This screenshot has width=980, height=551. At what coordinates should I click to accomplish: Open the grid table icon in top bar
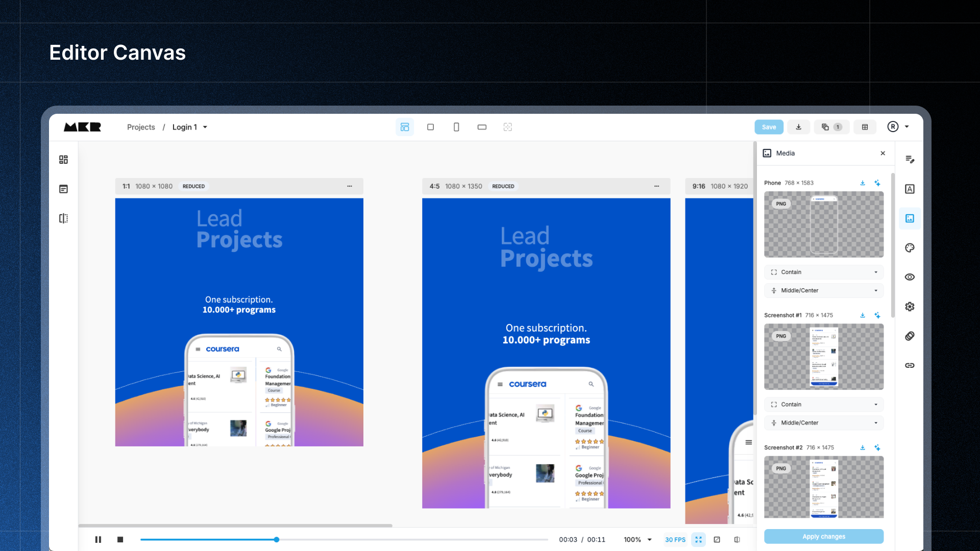[x=865, y=127]
